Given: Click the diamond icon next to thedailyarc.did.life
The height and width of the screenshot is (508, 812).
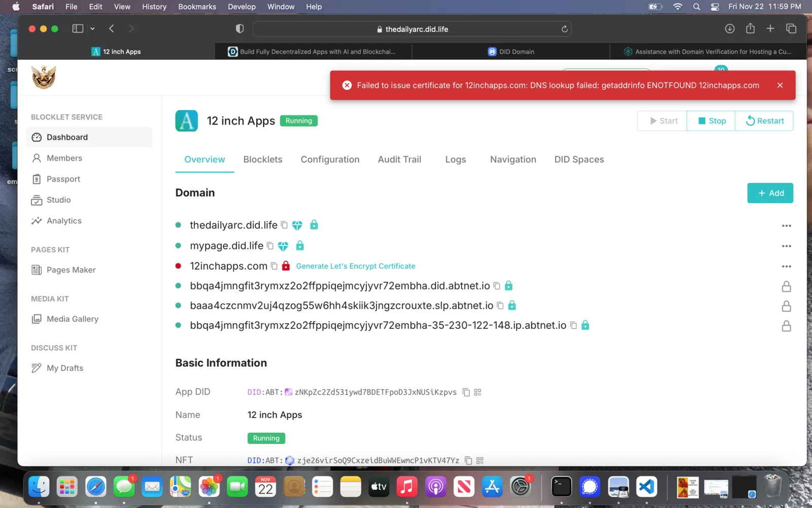Looking at the screenshot, I should (x=297, y=225).
